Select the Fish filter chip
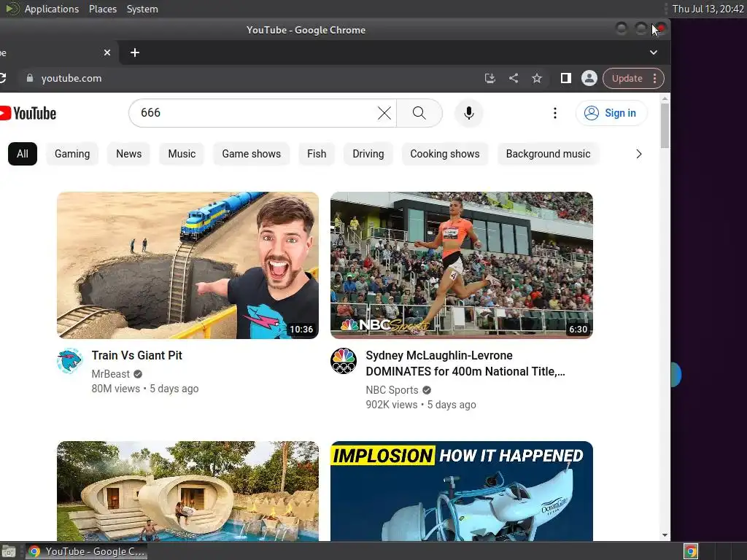The image size is (747, 560). click(x=317, y=154)
